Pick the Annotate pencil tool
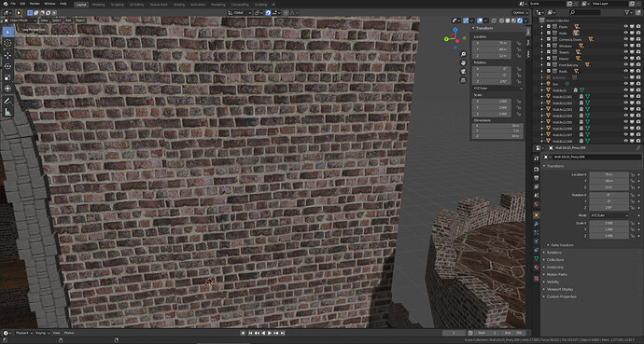This screenshot has height=344, width=644. click(x=7, y=101)
